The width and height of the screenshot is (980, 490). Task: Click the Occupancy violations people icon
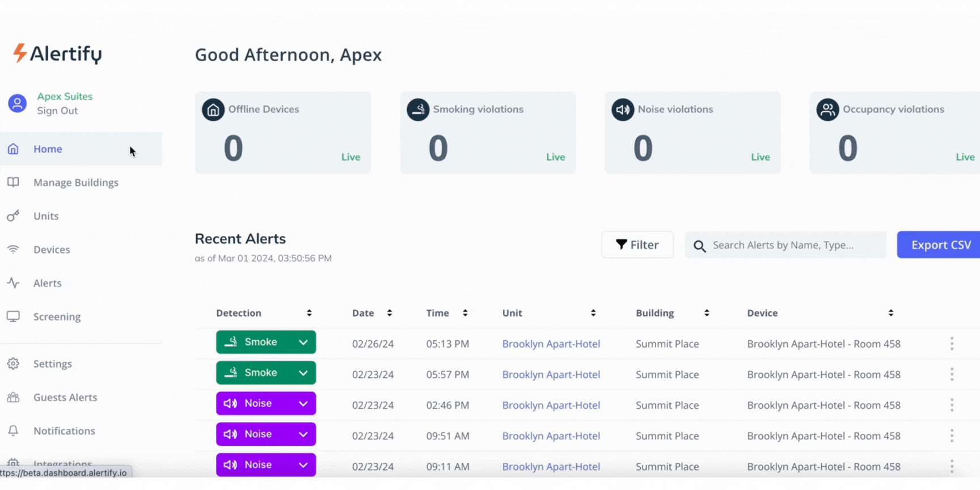coord(827,109)
